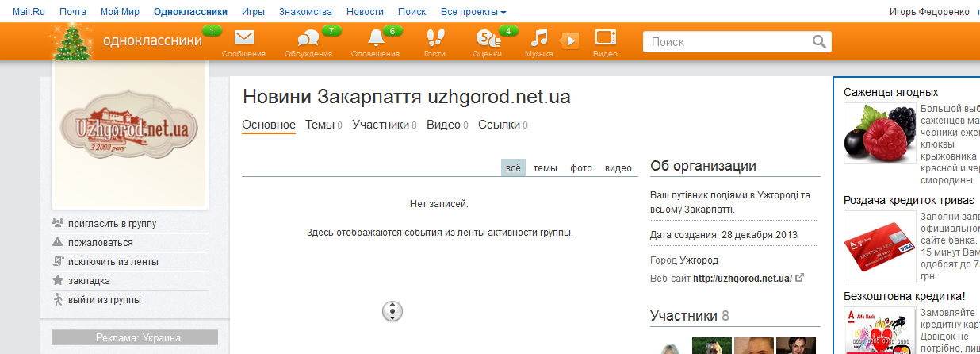Click user name Игорь Федоренко
This screenshot has width=980, height=354.
(931, 12)
